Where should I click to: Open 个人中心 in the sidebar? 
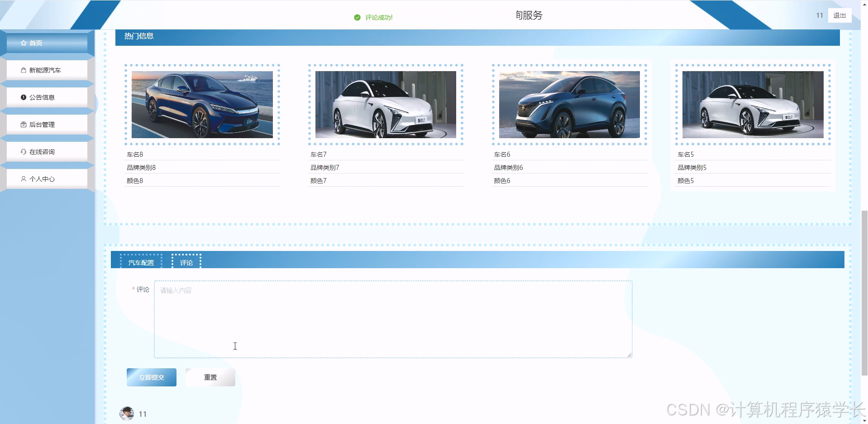tap(47, 179)
